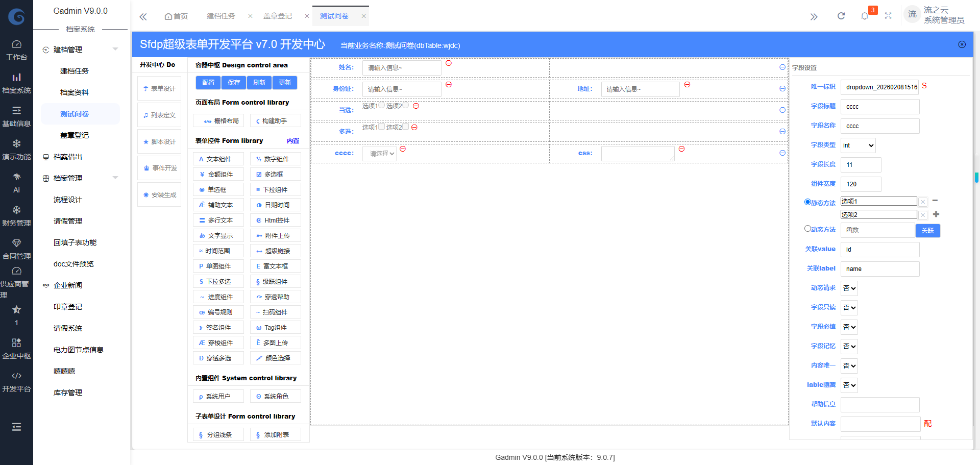Collapse the sidebar using bottom menu icon
980x465 pixels.
pos(16,427)
